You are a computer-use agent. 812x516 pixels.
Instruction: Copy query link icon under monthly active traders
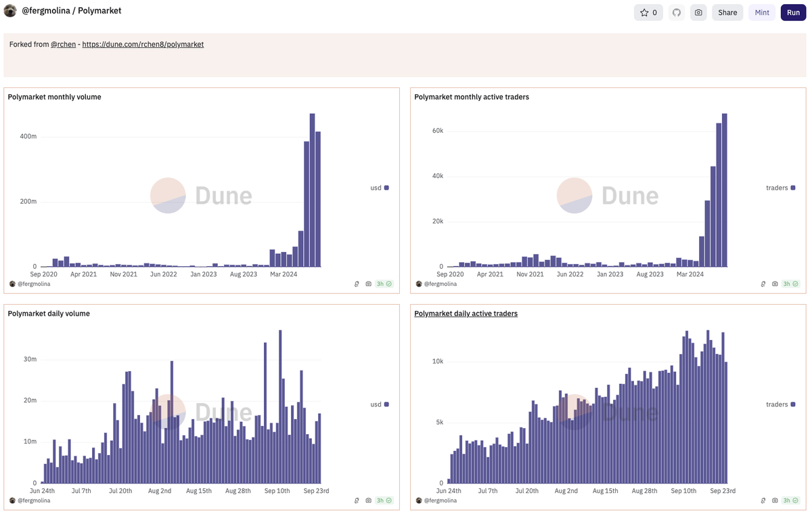(763, 284)
